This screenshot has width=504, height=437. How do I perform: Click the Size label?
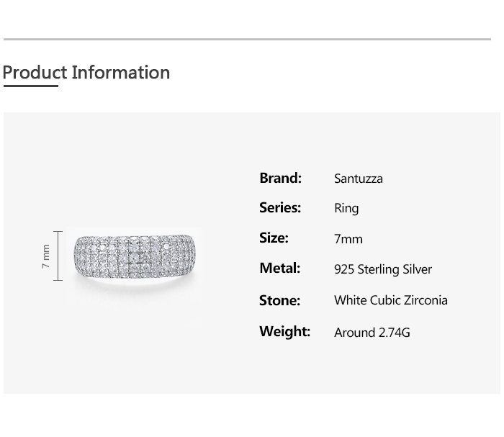(274, 238)
